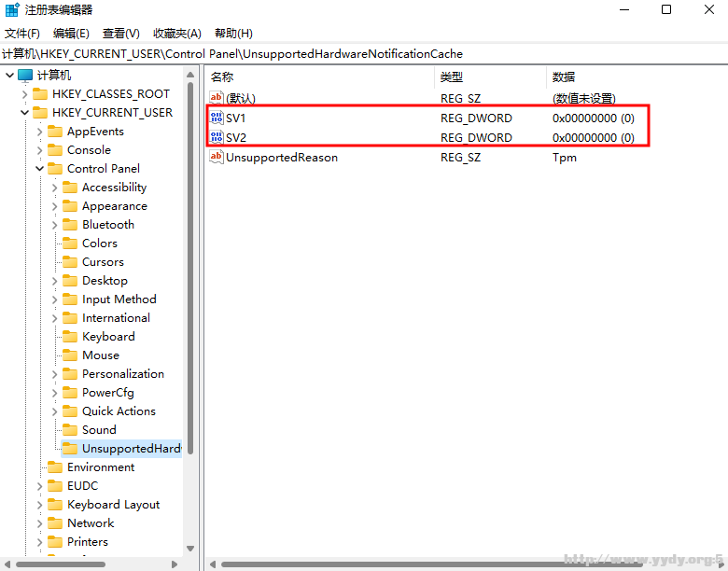Click the SV2 row's REG_DWORD type cell

coord(476,138)
